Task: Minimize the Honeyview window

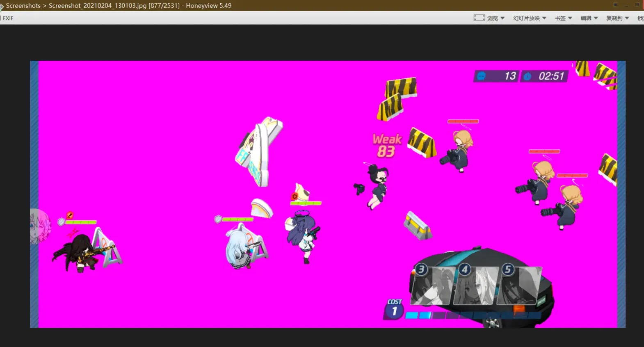Action: tap(626, 5)
